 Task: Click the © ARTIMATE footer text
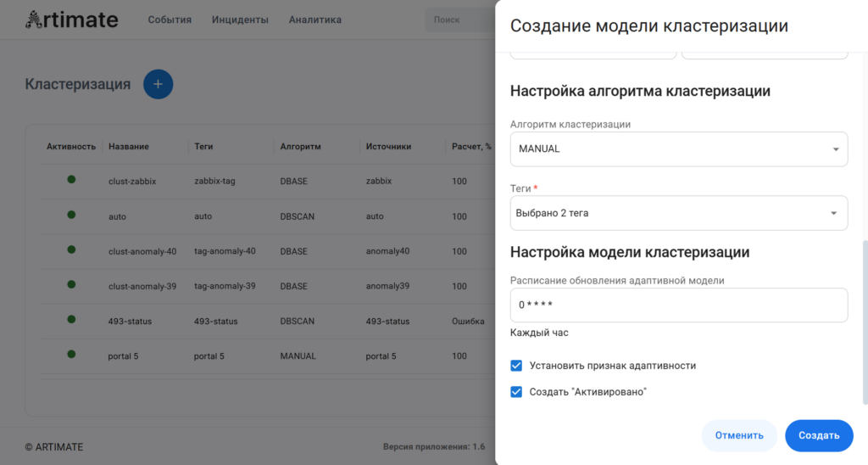point(53,447)
